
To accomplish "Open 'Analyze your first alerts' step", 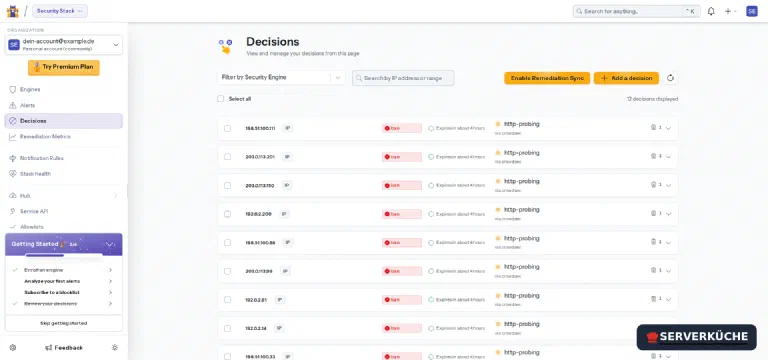I will 64,281.
